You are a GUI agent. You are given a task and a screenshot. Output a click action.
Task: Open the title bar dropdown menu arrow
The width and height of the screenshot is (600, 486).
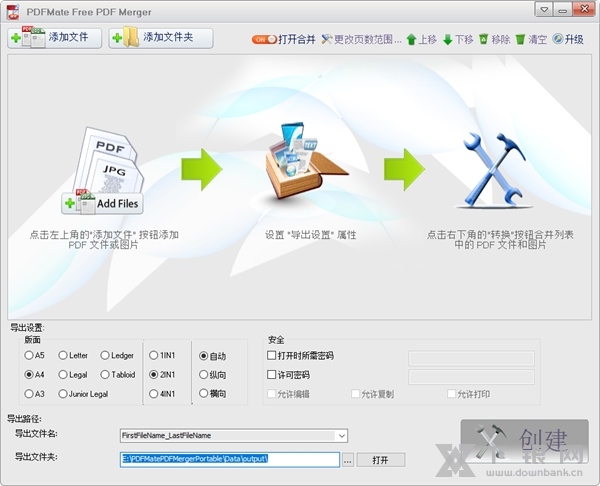(x=544, y=10)
